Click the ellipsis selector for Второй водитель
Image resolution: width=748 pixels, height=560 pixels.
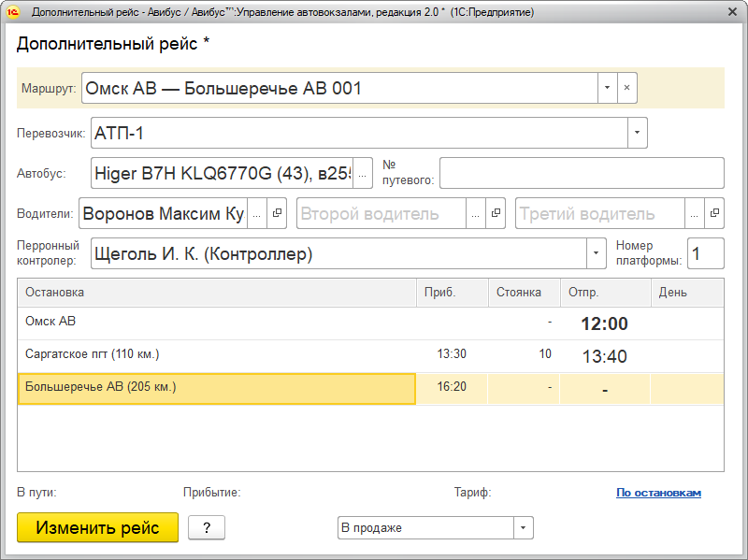coord(475,213)
